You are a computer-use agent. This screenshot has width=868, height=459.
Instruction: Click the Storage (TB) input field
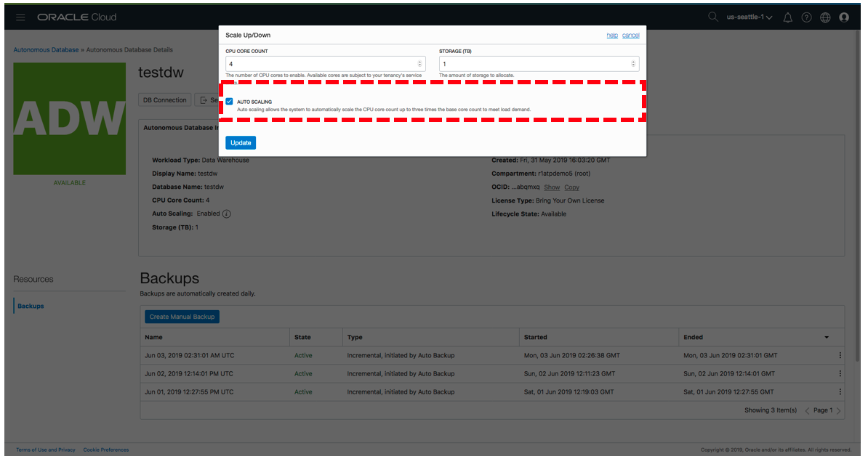pyautogui.click(x=539, y=64)
